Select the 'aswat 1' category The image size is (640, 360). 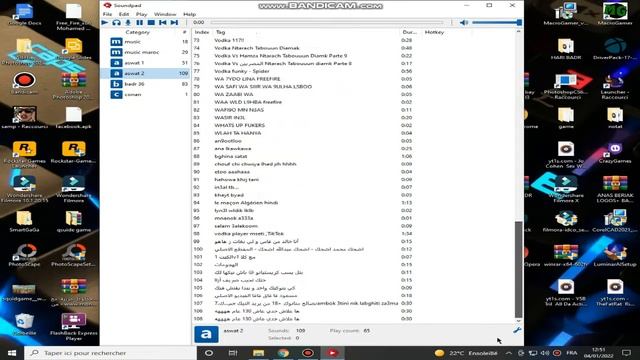[145, 63]
